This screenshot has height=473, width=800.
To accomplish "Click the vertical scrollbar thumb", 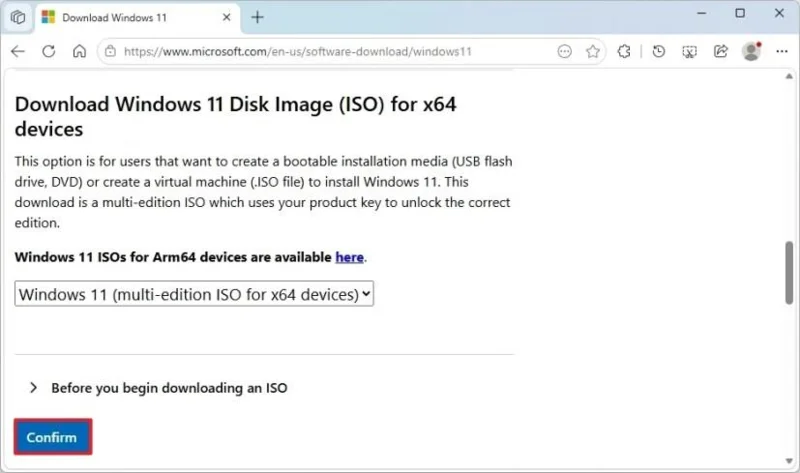I will coord(789,273).
